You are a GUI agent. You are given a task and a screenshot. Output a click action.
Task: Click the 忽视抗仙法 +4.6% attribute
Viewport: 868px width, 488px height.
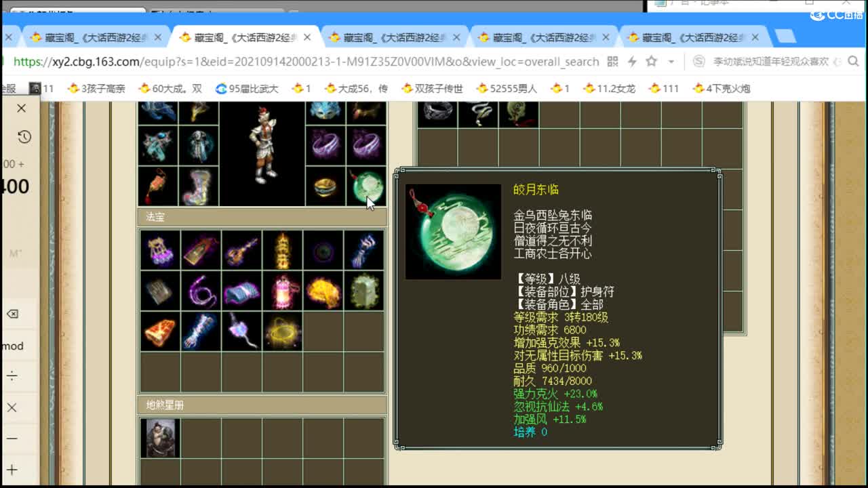click(x=557, y=407)
